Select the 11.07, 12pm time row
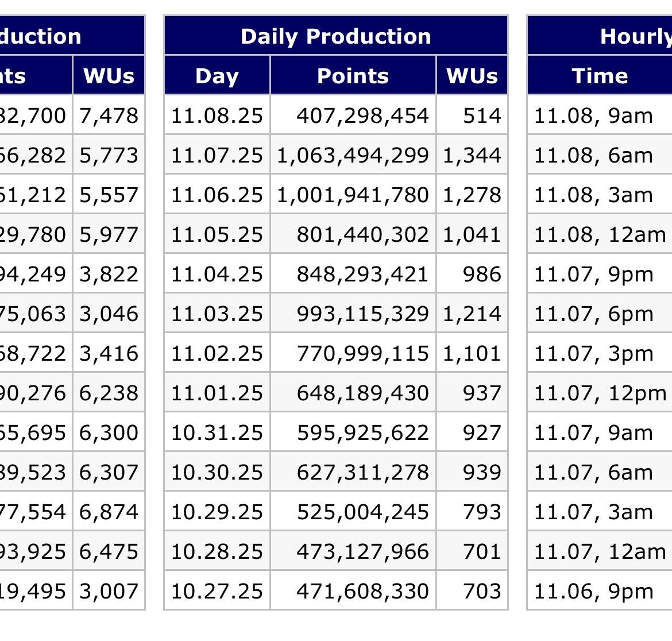 tap(600, 393)
